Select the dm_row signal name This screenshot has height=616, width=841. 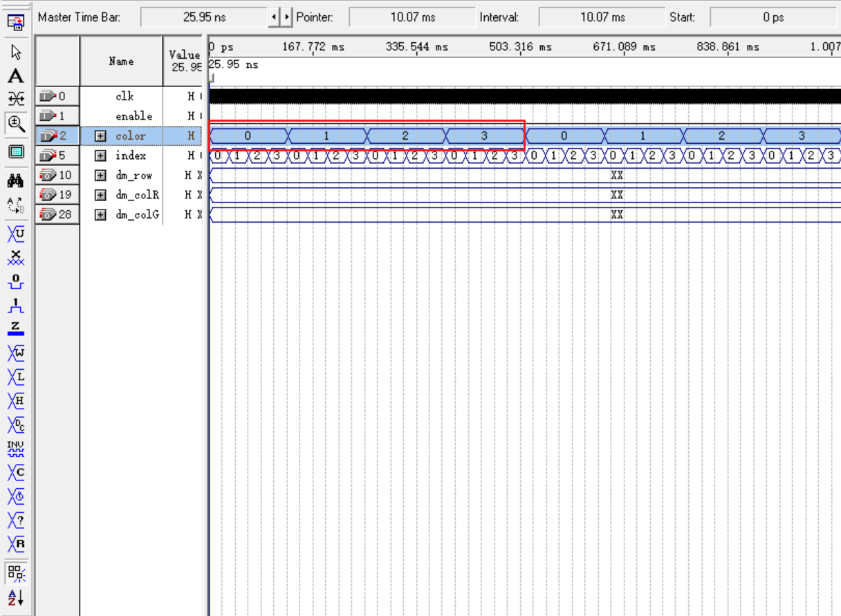pos(134,176)
